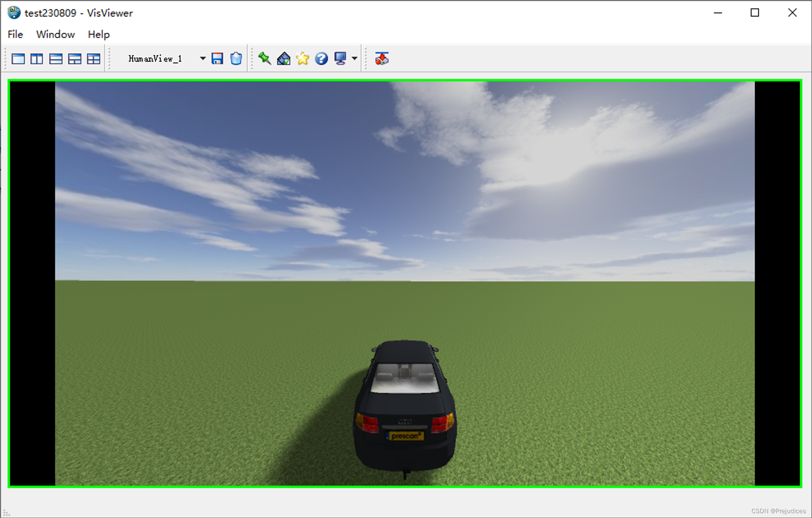Viewport: 812px width, 518px height.
Task: Click the monitor display icon
Action: 340,59
